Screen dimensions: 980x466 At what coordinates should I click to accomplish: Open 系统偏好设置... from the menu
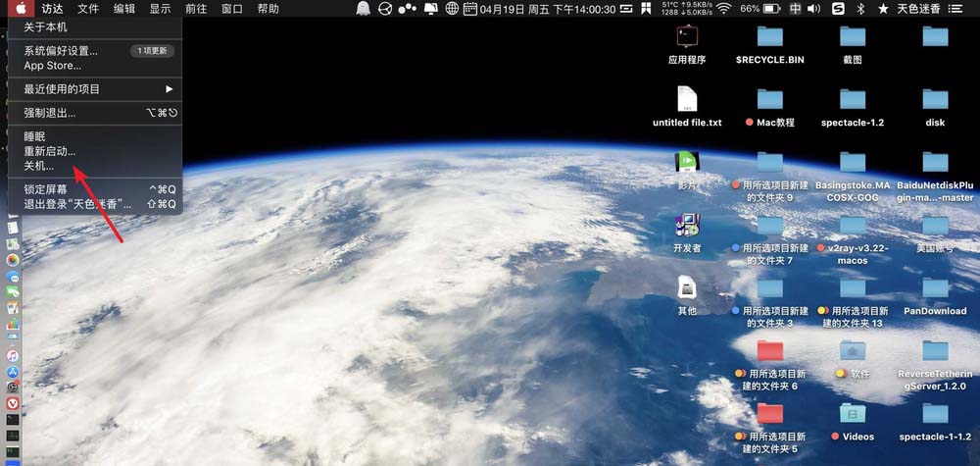coord(61,51)
